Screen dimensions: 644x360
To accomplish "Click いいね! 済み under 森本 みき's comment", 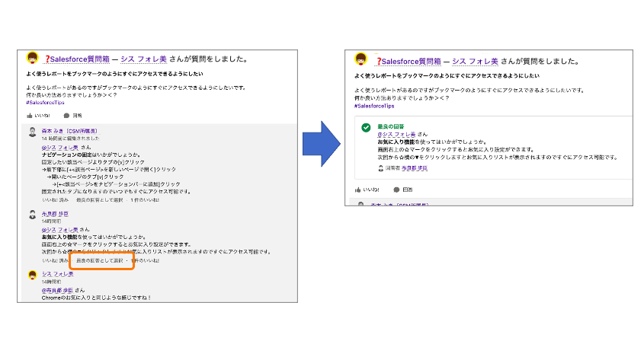I will [56, 200].
